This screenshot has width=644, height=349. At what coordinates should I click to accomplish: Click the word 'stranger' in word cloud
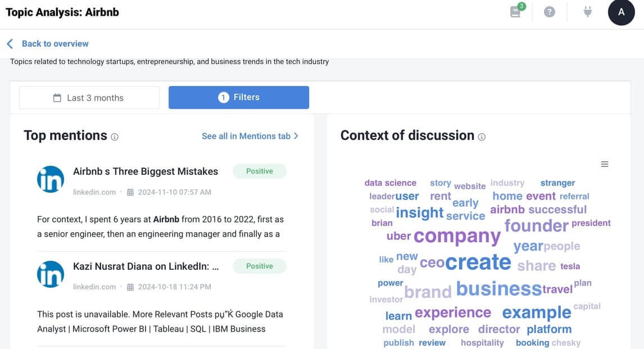pyautogui.click(x=557, y=183)
